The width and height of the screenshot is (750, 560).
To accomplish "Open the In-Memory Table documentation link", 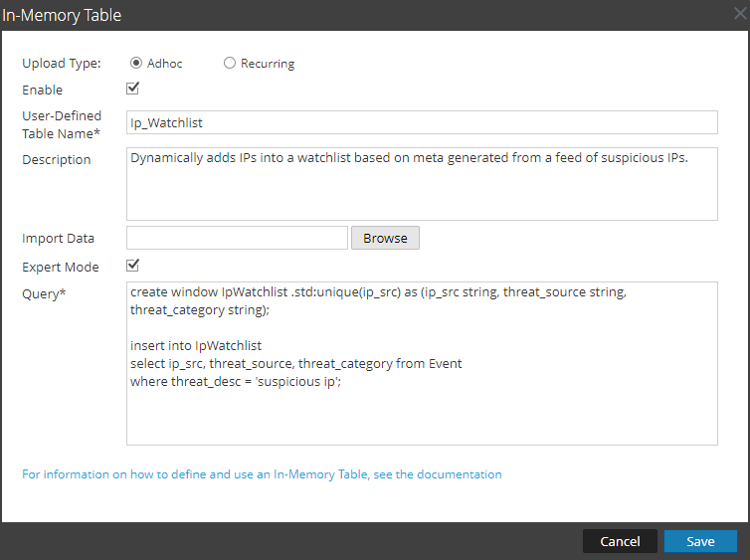I will click(x=262, y=474).
